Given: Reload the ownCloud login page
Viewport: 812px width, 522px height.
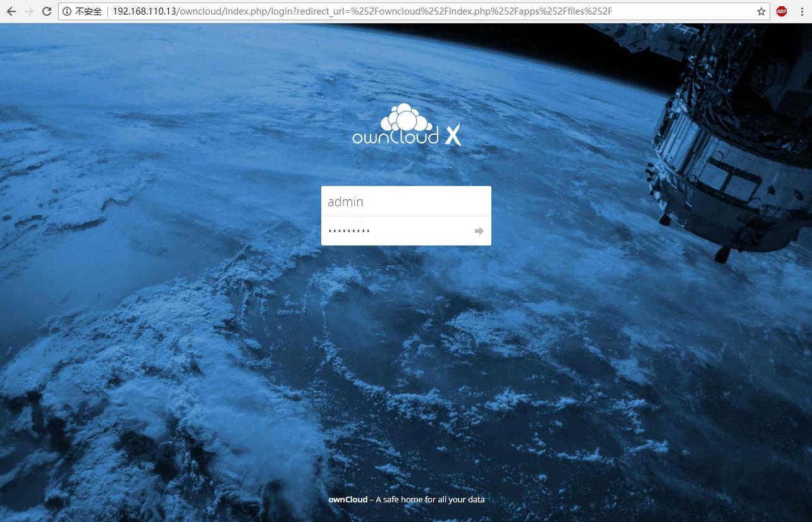Looking at the screenshot, I should click(x=47, y=11).
